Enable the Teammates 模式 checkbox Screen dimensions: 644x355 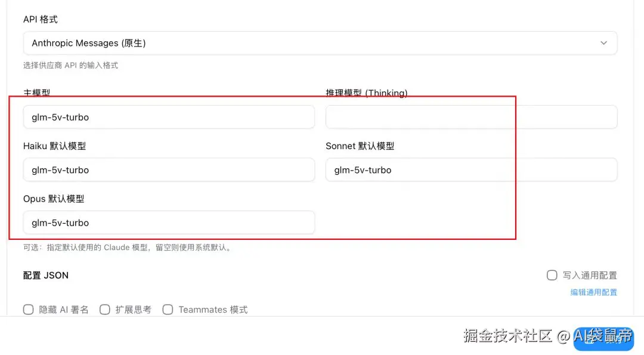[168, 309]
